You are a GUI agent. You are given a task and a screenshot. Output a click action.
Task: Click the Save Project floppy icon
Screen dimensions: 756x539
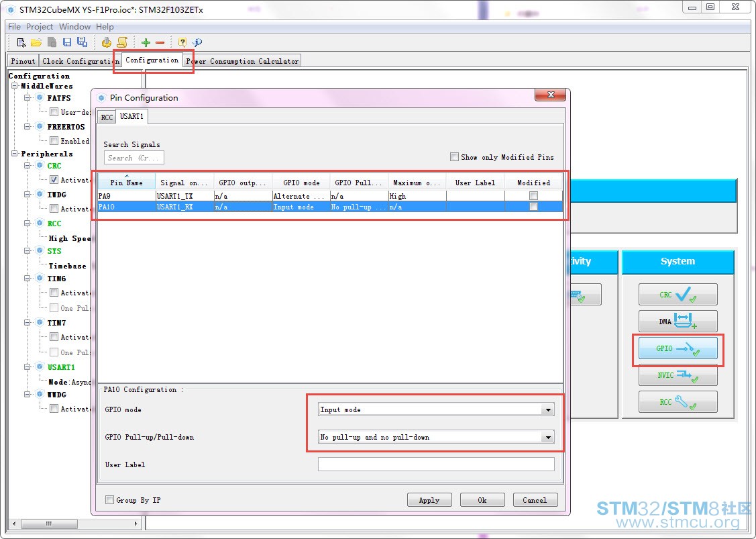pyautogui.click(x=67, y=42)
